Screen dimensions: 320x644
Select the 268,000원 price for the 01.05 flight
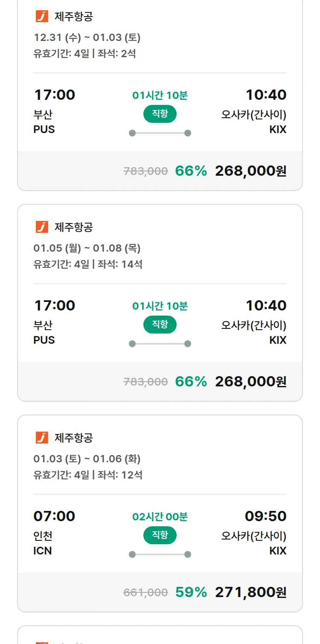click(x=250, y=382)
